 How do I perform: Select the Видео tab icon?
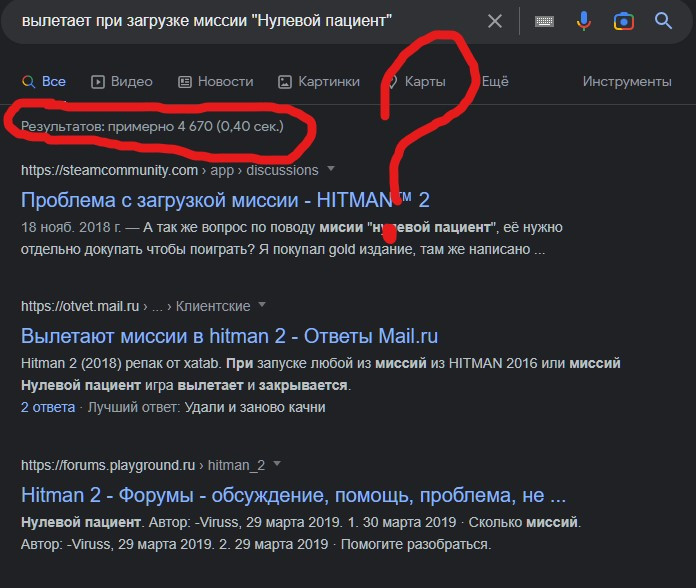pyautogui.click(x=98, y=82)
